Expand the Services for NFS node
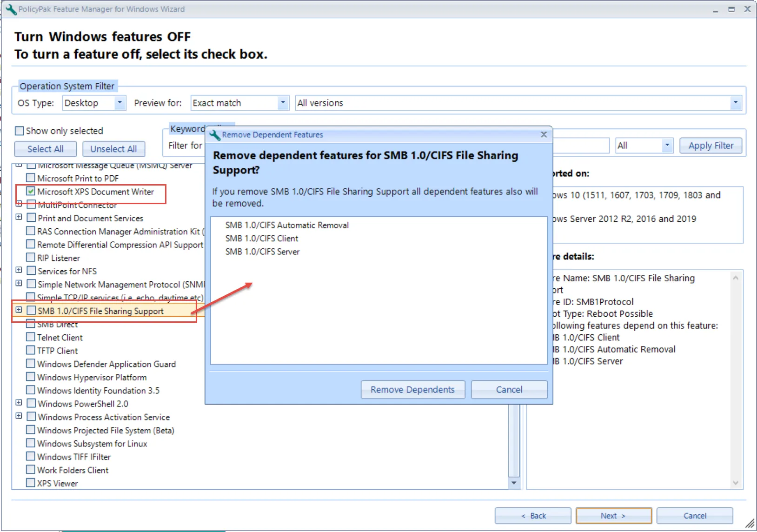This screenshot has width=757, height=532. click(19, 270)
